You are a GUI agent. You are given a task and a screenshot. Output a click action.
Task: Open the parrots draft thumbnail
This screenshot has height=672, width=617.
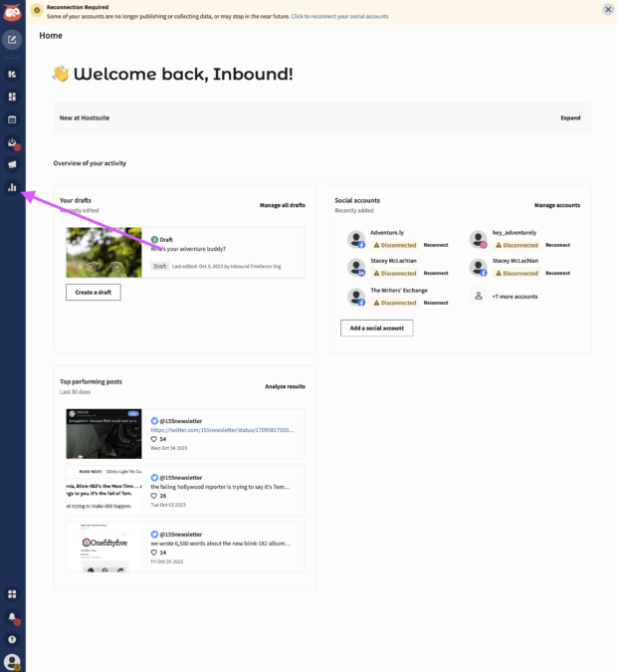click(103, 253)
